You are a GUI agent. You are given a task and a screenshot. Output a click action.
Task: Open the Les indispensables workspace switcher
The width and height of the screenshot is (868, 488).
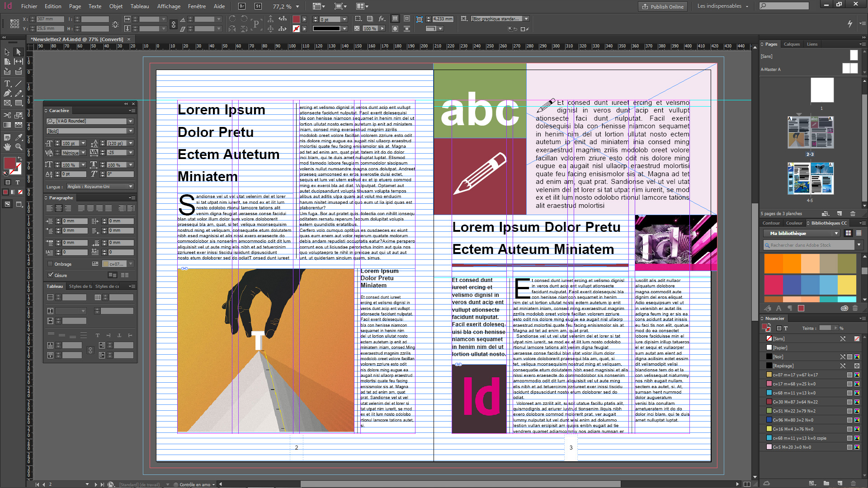722,6
